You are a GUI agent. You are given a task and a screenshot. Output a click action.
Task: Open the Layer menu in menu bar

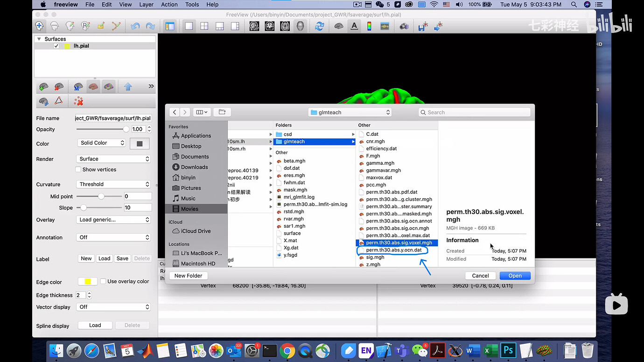click(146, 5)
